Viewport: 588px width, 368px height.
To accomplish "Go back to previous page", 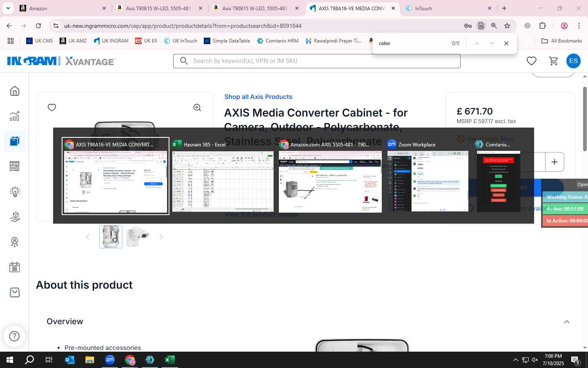I will pyautogui.click(x=9, y=26).
